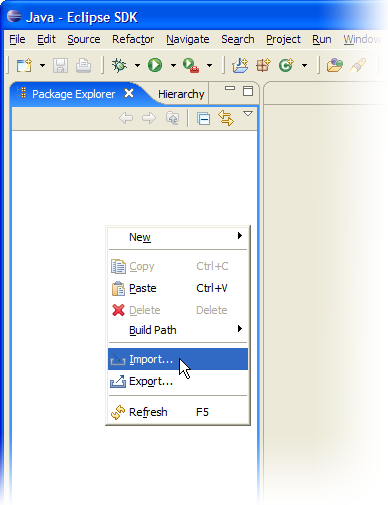Viewport: 388px width, 505px height.
Task: Open the Search menu
Action: coord(238,39)
